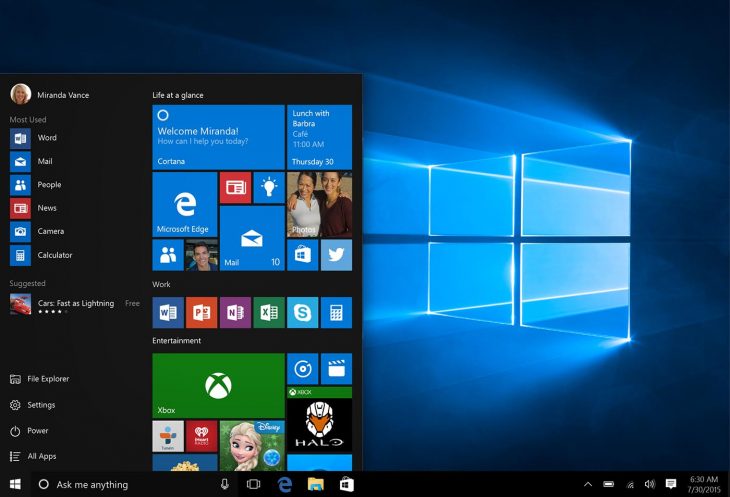
Task: Open Miranda Vance user account menu
Action: point(50,94)
